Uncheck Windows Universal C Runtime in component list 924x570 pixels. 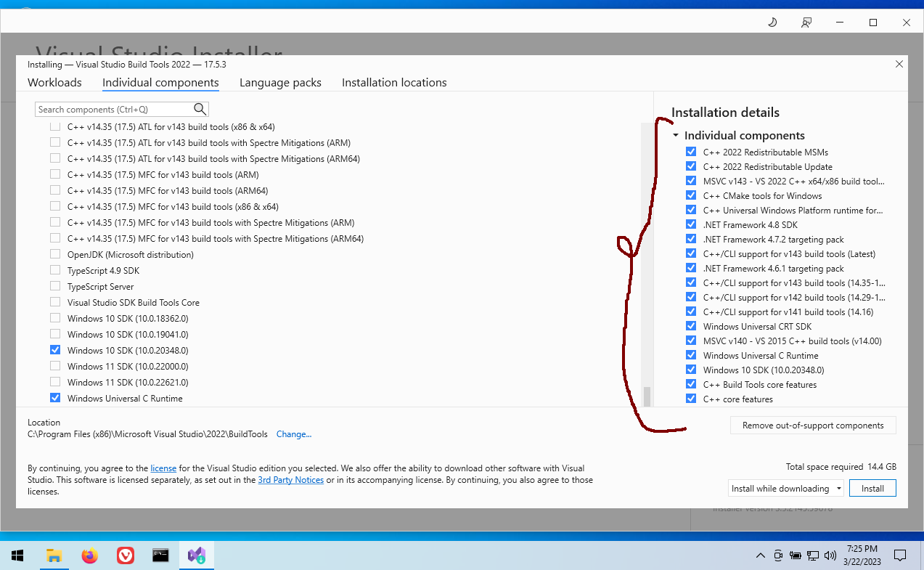point(55,399)
